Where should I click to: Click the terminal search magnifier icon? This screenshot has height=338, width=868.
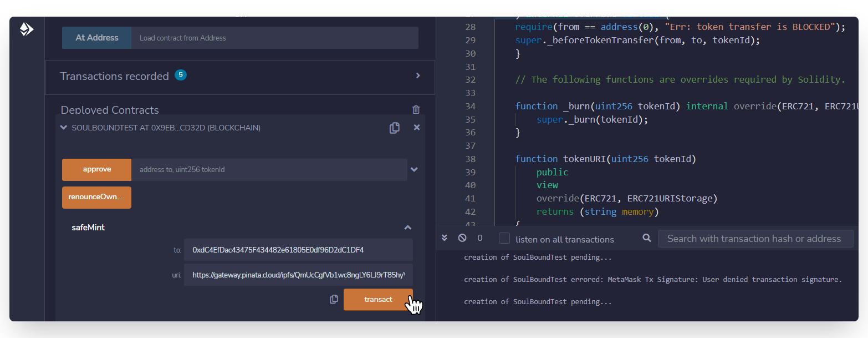click(646, 238)
